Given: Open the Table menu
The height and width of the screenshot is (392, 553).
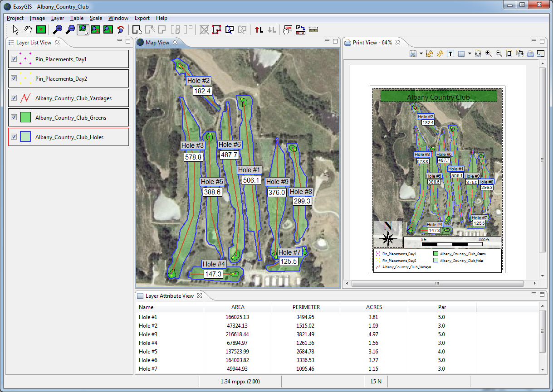Looking at the screenshot, I should tap(77, 18).
